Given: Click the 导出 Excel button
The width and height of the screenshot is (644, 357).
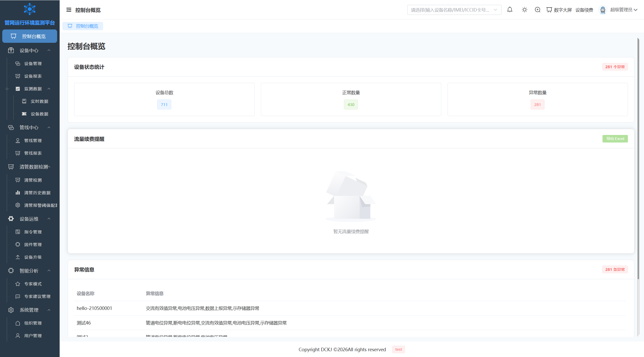Looking at the screenshot, I should (615, 139).
